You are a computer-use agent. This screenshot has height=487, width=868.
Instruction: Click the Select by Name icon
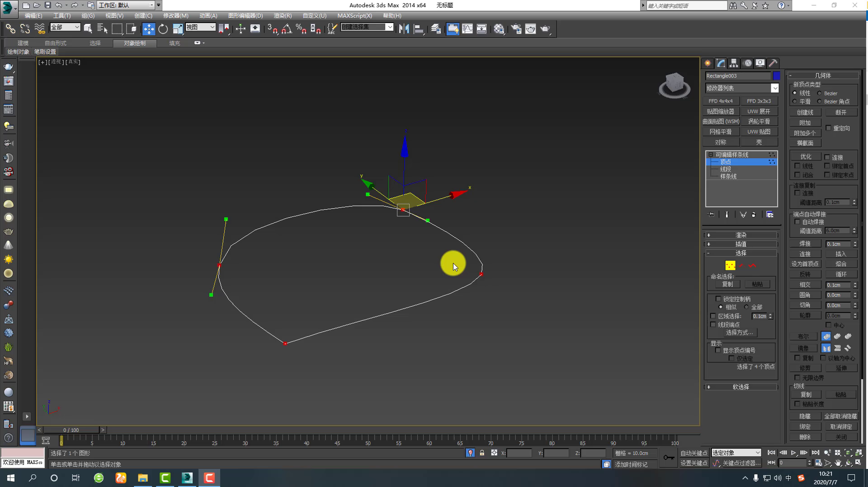pyautogui.click(x=103, y=29)
